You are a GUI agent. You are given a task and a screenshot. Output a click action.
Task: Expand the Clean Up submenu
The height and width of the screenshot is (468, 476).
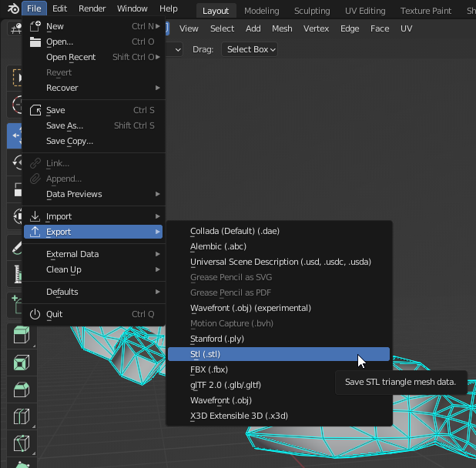point(93,269)
